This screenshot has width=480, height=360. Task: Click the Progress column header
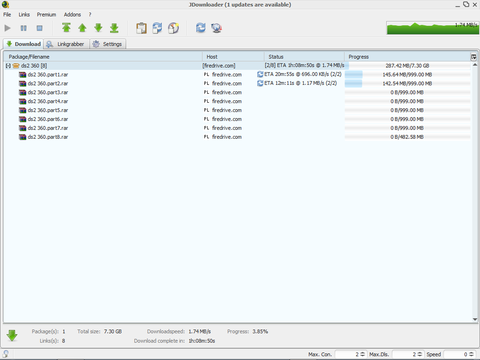pos(407,57)
